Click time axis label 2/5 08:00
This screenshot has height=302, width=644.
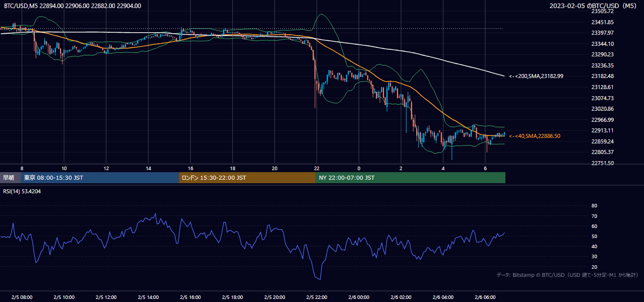point(22,297)
